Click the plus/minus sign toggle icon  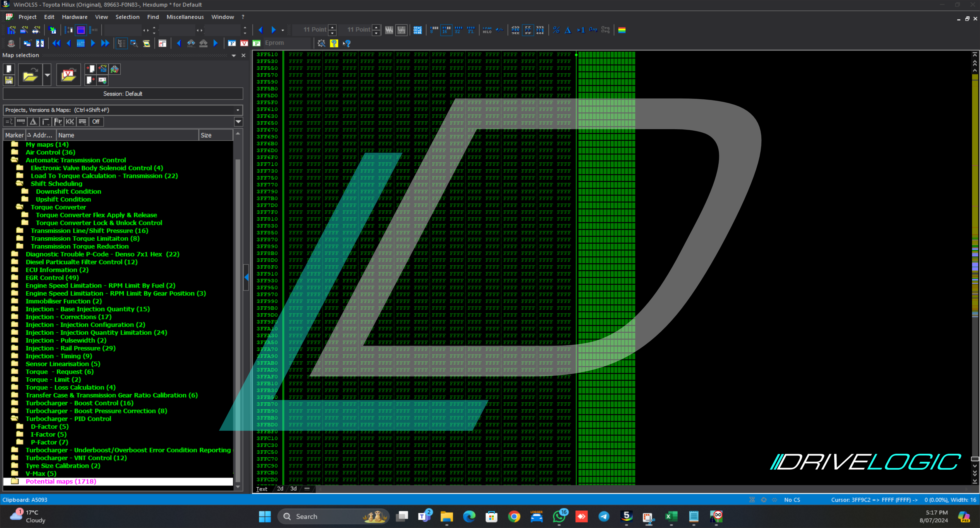click(x=499, y=30)
